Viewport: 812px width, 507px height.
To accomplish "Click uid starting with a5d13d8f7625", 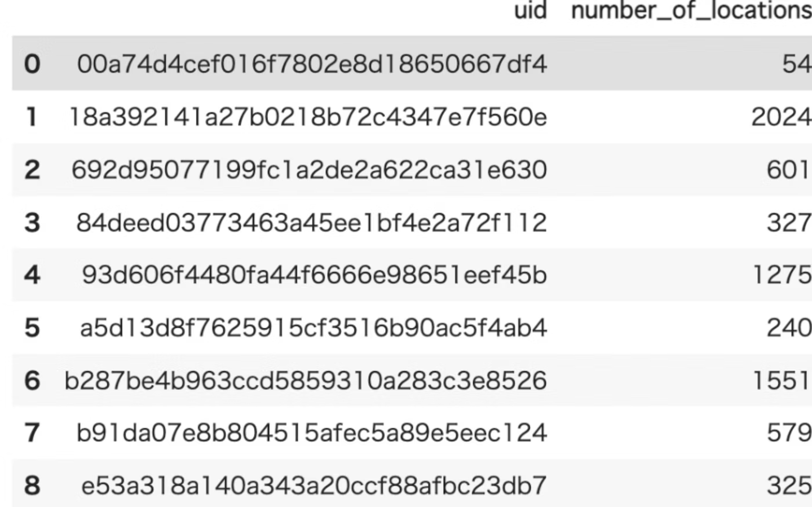I will 314,328.
